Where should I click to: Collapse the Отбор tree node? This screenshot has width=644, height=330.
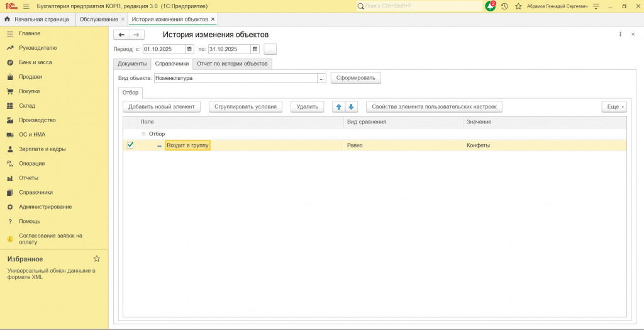(x=143, y=134)
